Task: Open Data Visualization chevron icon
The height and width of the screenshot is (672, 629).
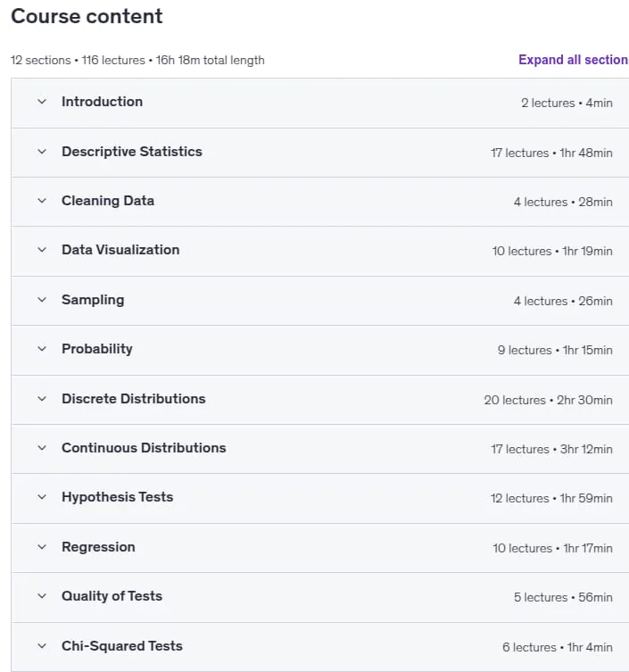Action: pos(42,250)
